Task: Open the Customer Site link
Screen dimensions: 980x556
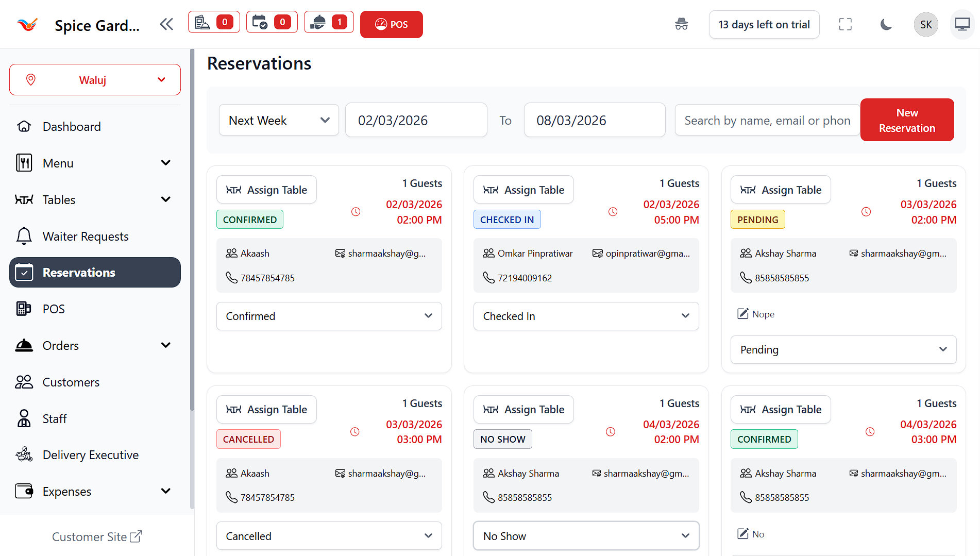Action: [x=97, y=536]
